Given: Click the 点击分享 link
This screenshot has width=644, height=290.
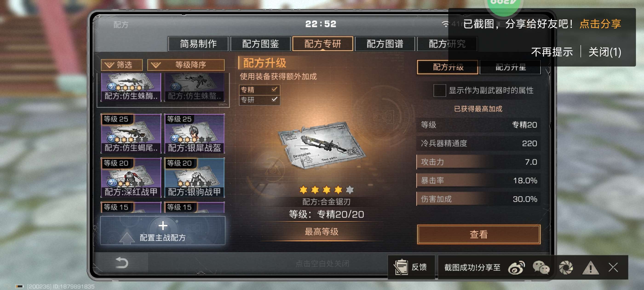Looking at the screenshot, I should [x=600, y=24].
